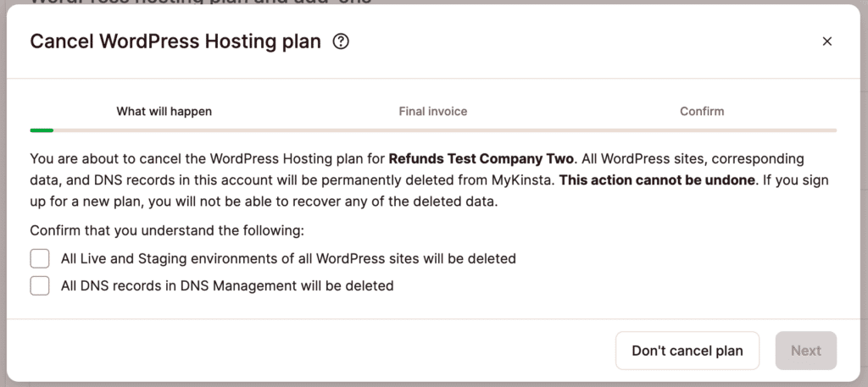The width and height of the screenshot is (868, 387).
Task: Click 'Confirm that you understand the following' text
Action: click(166, 230)
